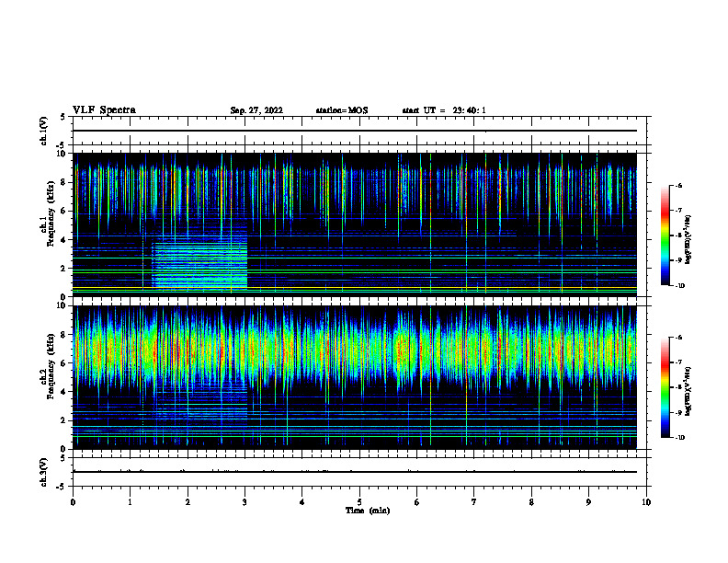Click the ch.1 color bar "log(PSD)(V²/Hz)" label

point(688,240)
